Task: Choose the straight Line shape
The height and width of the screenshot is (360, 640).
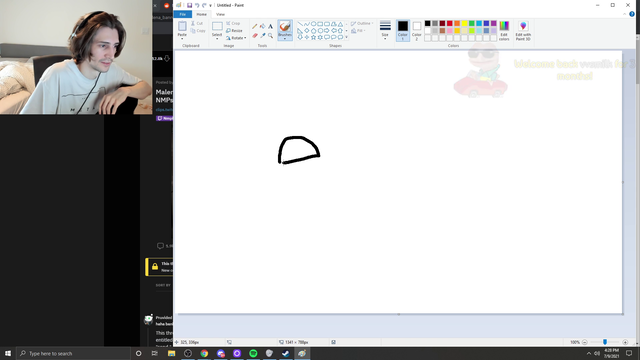Action: [x=300, y=24]
